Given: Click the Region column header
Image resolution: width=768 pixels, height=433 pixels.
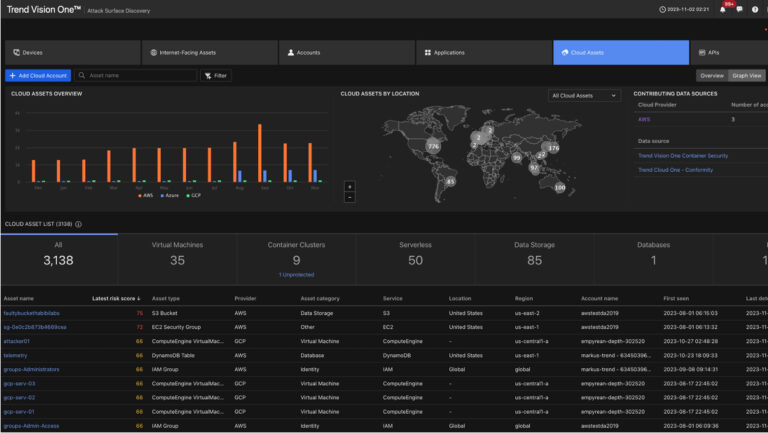Looking at the screenshot, I should click(524, 298).
